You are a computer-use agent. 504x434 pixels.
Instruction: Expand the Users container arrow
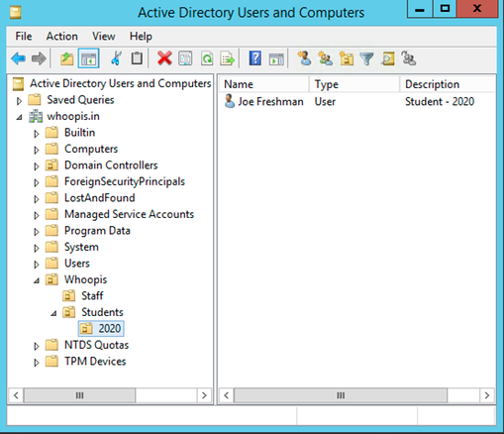(x=37, y=265)
